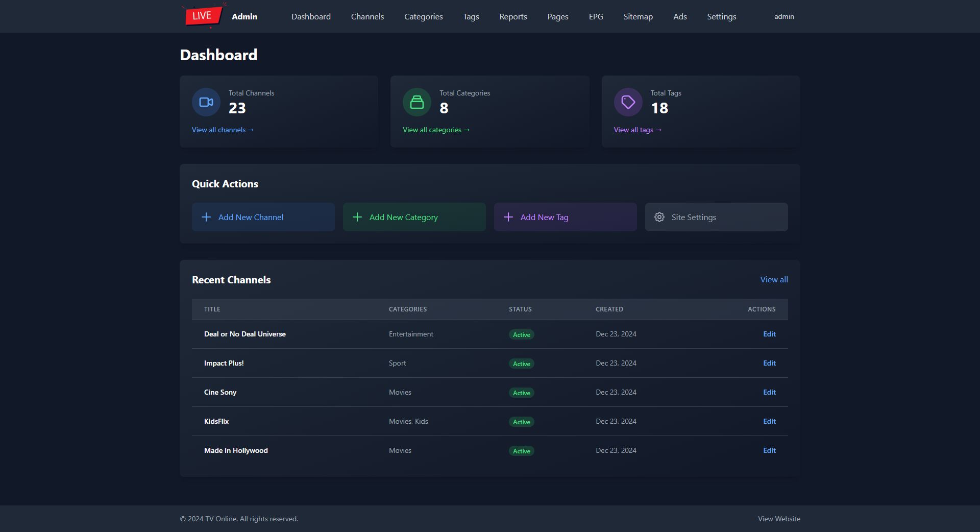Open the admin user menu
The image size is (980, 532).
(783, 16)
